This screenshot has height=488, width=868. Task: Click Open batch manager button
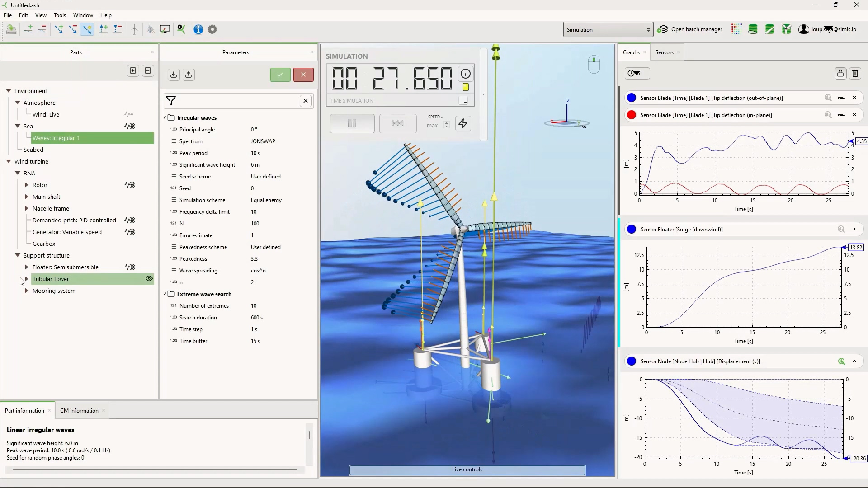pos(690,30)
